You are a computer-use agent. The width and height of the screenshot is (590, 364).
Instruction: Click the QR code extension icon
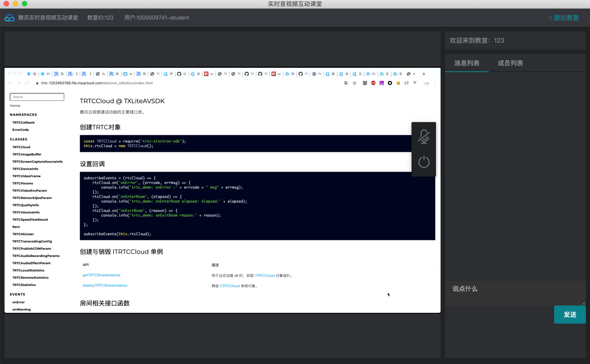[365, 83]
